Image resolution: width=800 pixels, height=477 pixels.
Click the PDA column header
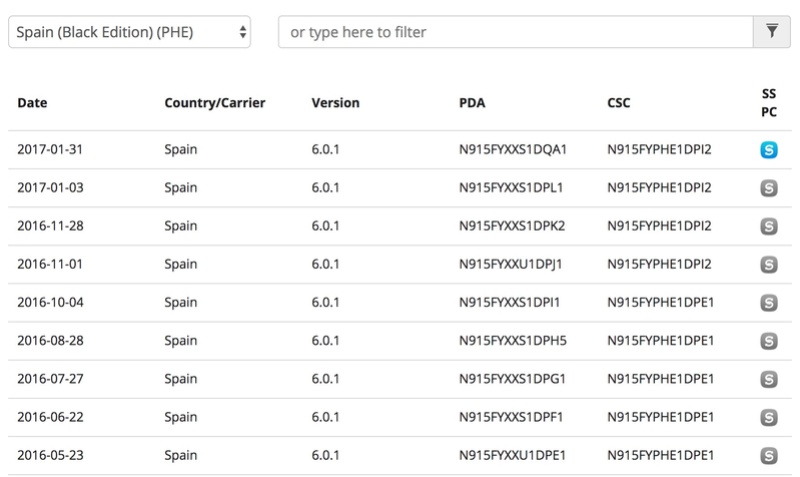472,103
